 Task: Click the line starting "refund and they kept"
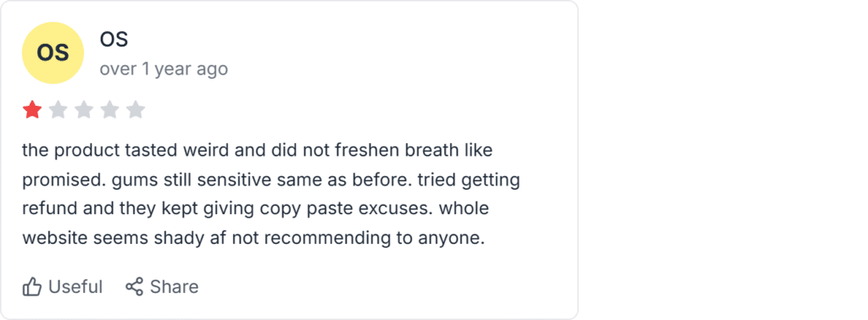(256, 209)
